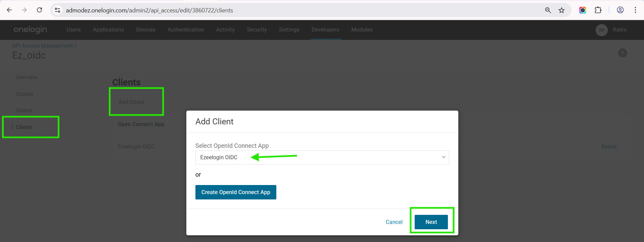Open the colorful circular extension icon
The width and height of the screenshot is (644, 242).
pos(583,10)
